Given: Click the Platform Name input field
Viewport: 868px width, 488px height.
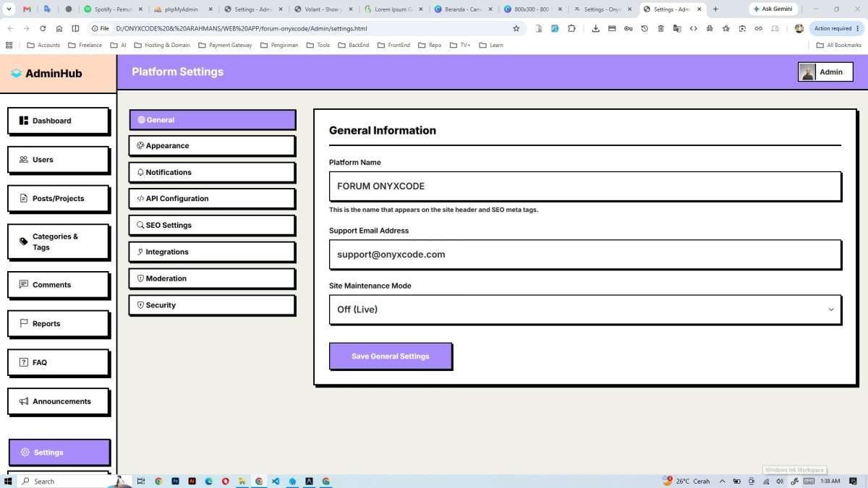Looking at the screenshot, I should point(585,186).
